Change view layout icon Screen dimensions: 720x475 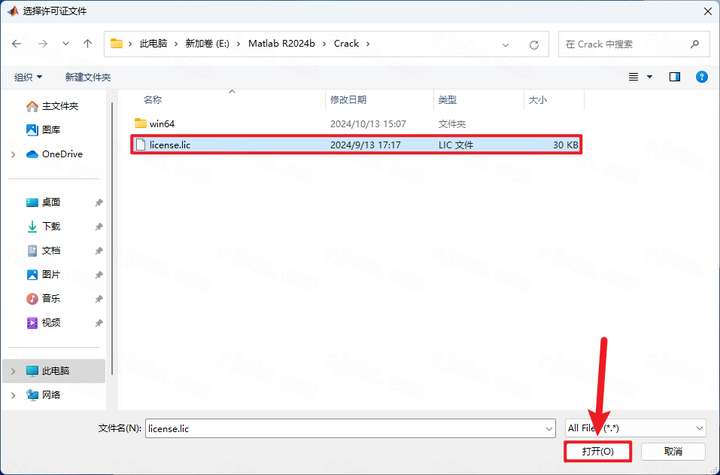click(x=633, y=77)
